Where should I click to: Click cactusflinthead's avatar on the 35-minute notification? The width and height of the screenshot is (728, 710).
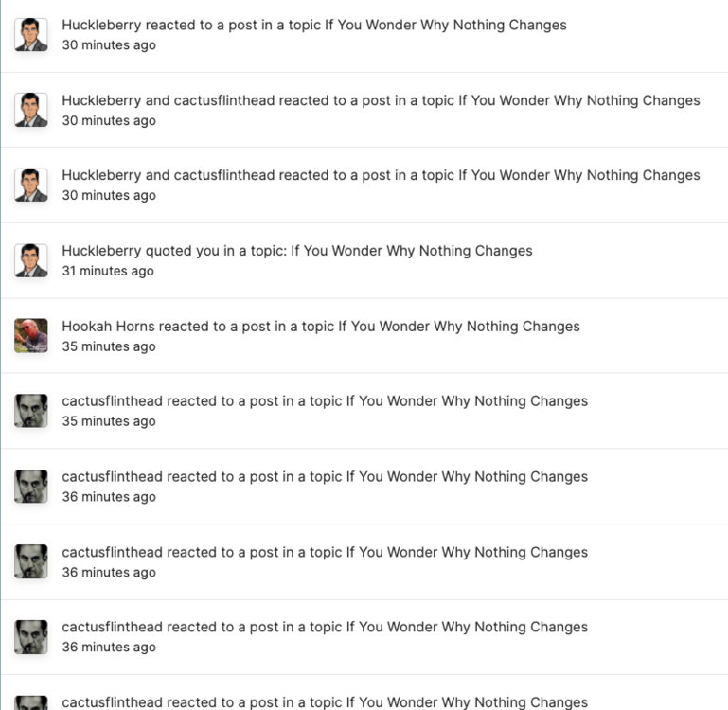click(31, 411)
